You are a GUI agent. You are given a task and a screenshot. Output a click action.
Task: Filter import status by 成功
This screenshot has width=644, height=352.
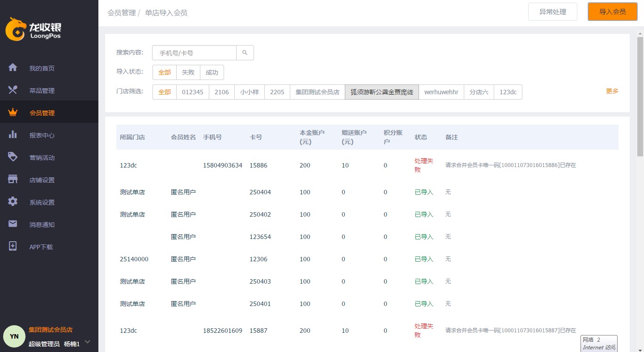tap(212, 72)
